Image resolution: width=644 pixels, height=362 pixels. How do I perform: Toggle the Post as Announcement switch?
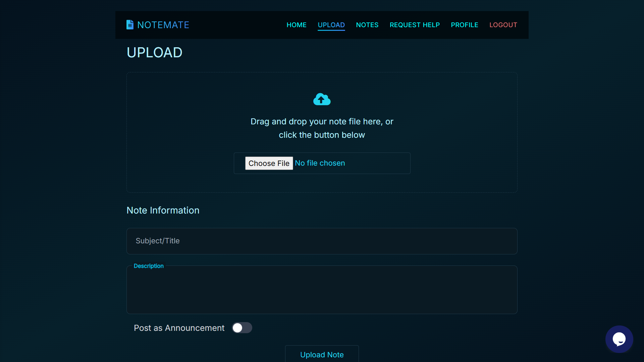[242, 327]
